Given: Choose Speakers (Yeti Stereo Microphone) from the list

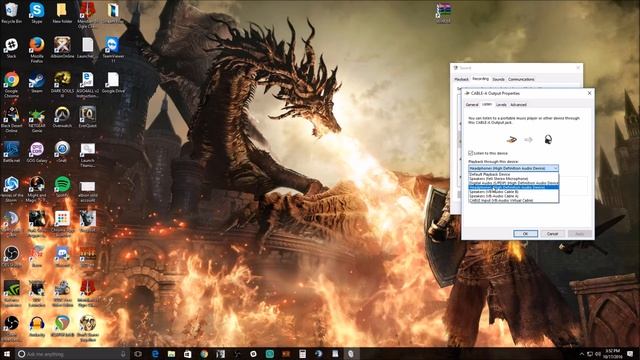Looking at the screenshot, I should pos(513,178).
